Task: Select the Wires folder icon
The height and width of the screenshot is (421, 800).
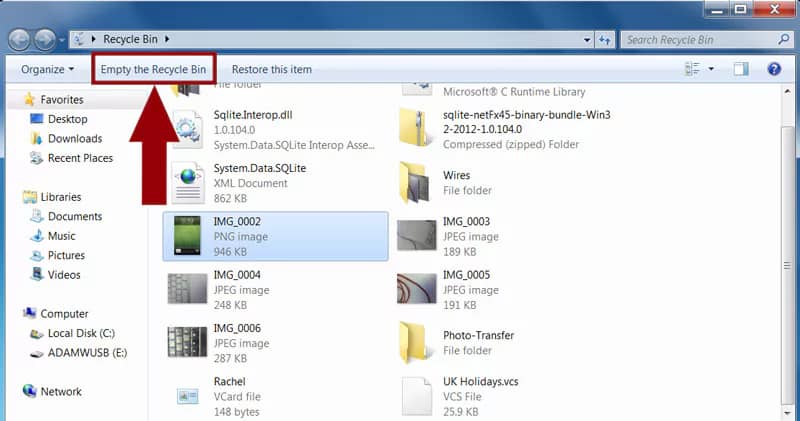Action: 416,183
